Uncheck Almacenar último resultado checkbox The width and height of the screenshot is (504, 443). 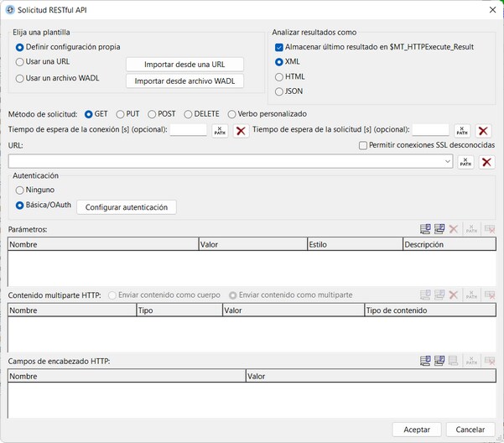[279, 47]
